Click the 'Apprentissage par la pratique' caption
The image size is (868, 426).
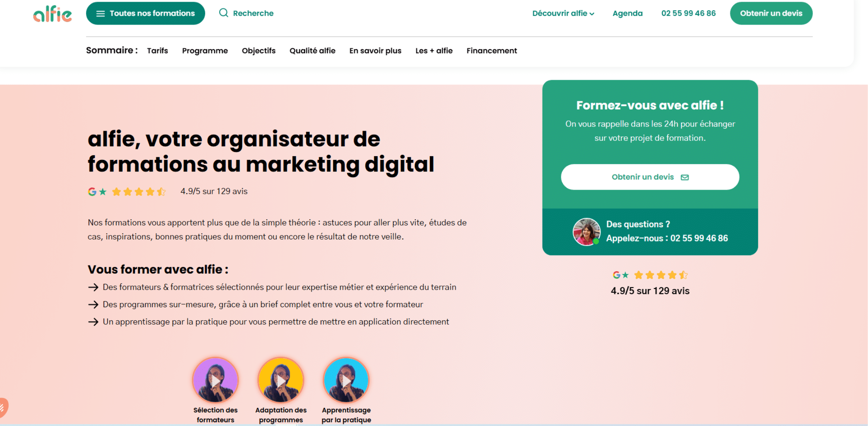point(346,415)
